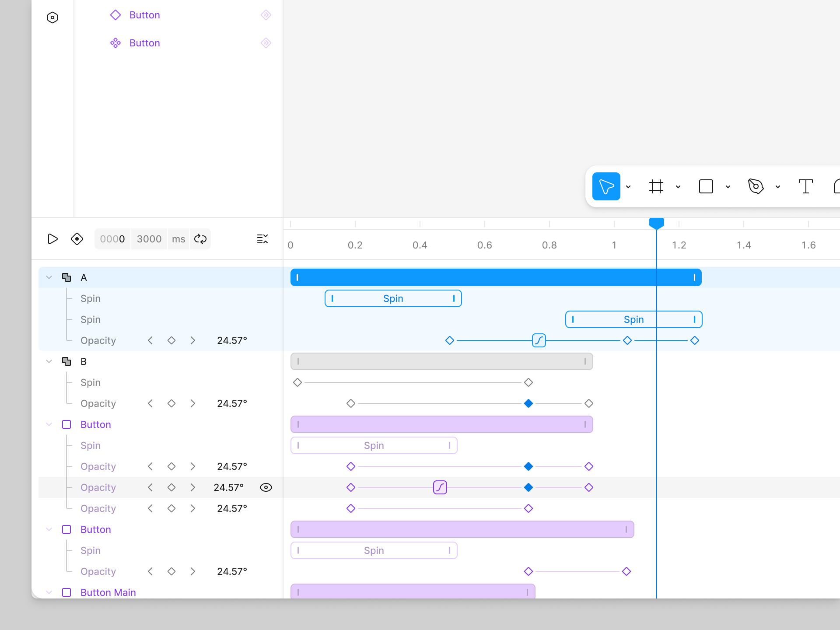Collapse layer B in timeline
Image resolution: width=840 pixels, height=630 pixels.
49,361
